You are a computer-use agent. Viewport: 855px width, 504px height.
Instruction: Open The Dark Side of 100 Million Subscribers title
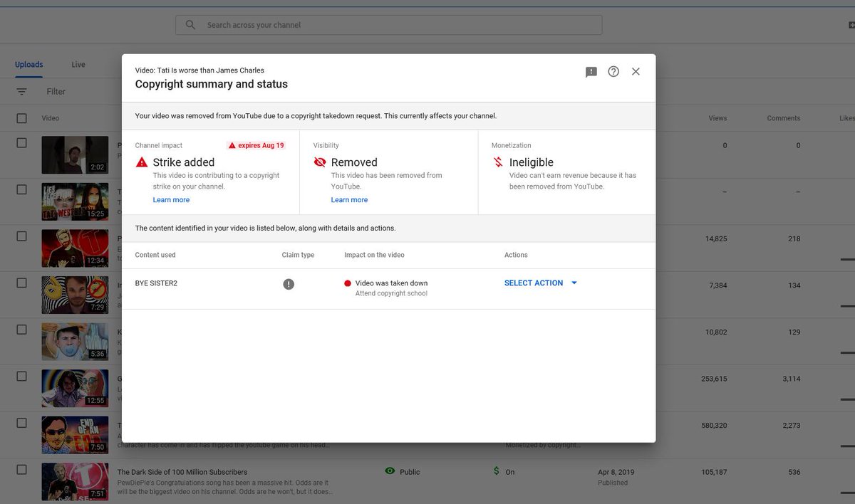(182, 472)
